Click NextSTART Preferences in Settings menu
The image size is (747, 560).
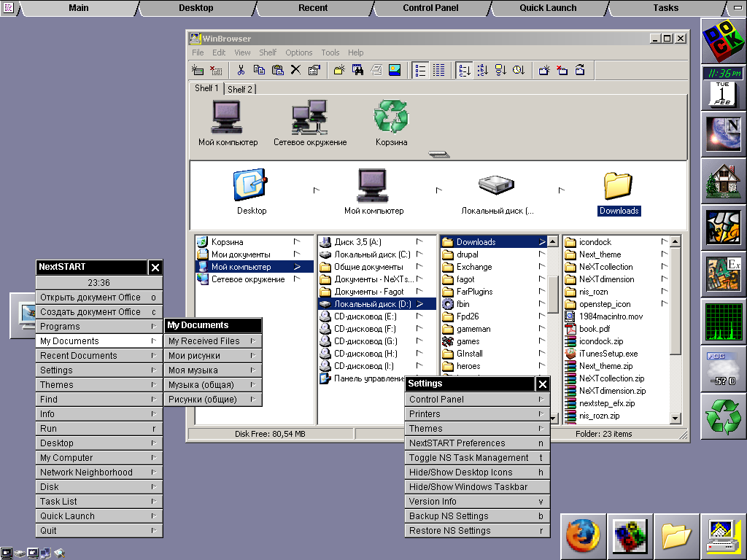coord(477,443)
